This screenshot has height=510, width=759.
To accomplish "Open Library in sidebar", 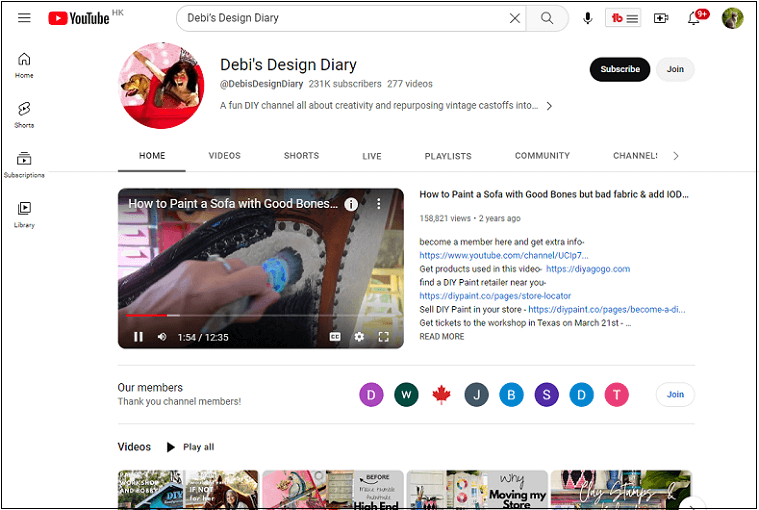I will (x=24, y=215).
